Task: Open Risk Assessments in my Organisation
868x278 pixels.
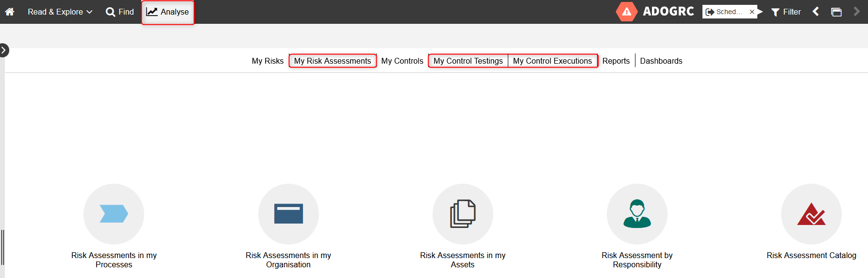Action: point(288,214)
